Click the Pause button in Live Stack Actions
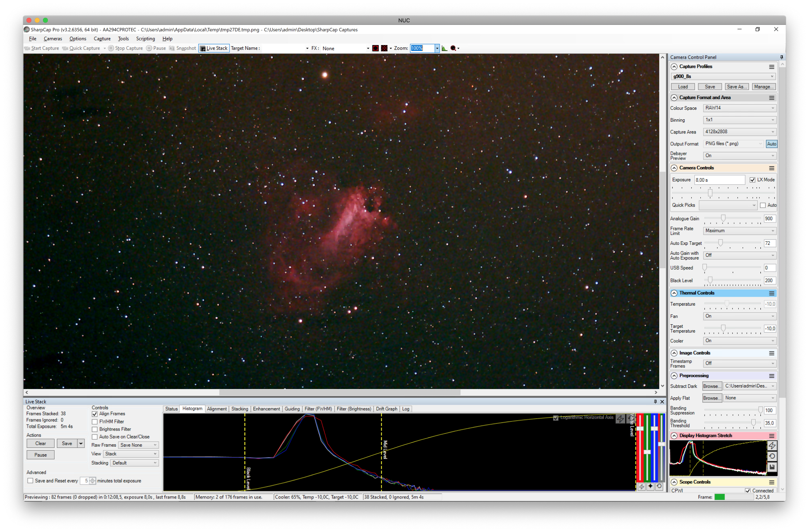 (41, 455)
